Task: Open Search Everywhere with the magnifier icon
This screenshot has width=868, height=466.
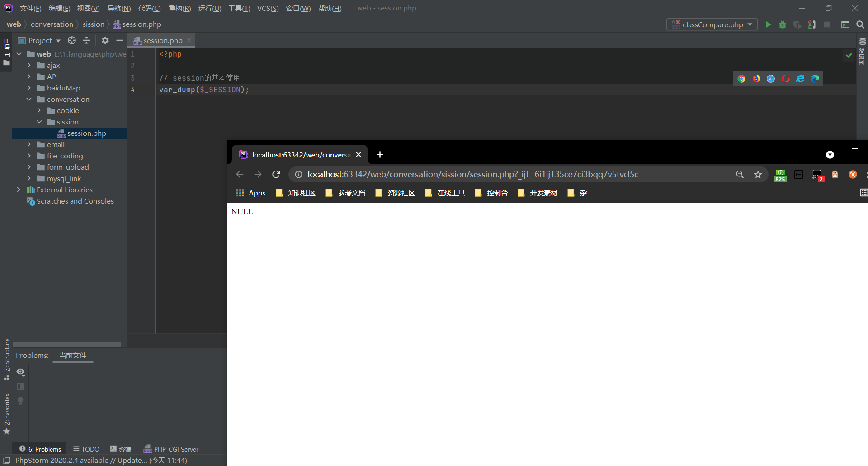Action: [x=860, y=24]
